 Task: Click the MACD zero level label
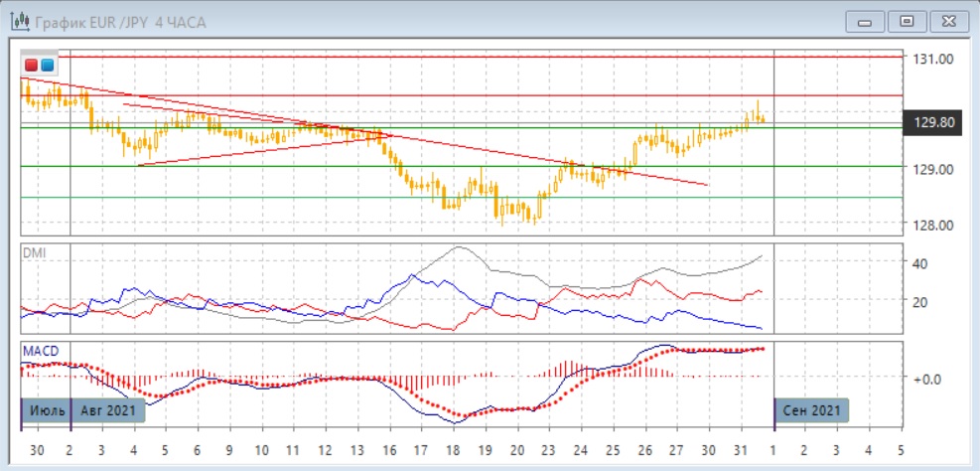pyautogui.click(x=926, y=379)
